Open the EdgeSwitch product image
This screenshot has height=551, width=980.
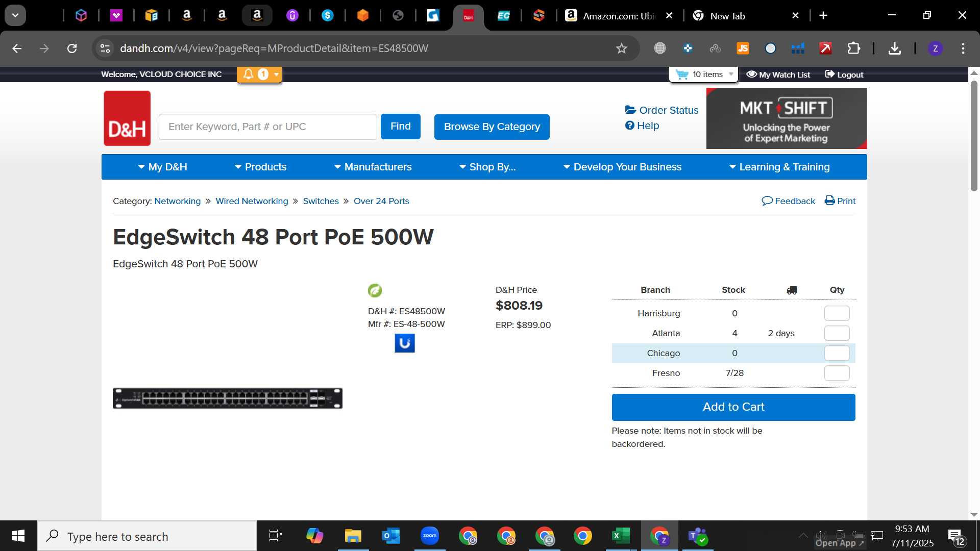[228, 398]
